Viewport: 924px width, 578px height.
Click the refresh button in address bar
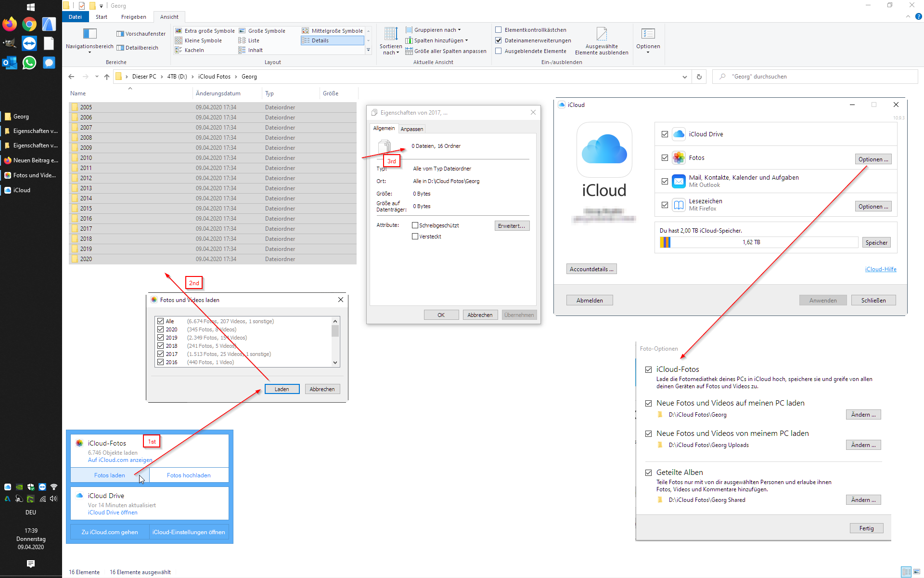699,77
